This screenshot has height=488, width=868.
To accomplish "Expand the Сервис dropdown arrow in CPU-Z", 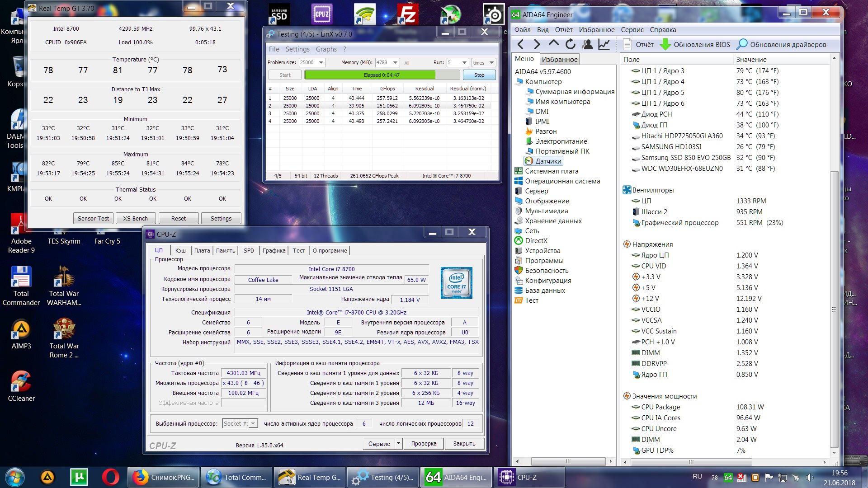I will [x=398, y=444].
